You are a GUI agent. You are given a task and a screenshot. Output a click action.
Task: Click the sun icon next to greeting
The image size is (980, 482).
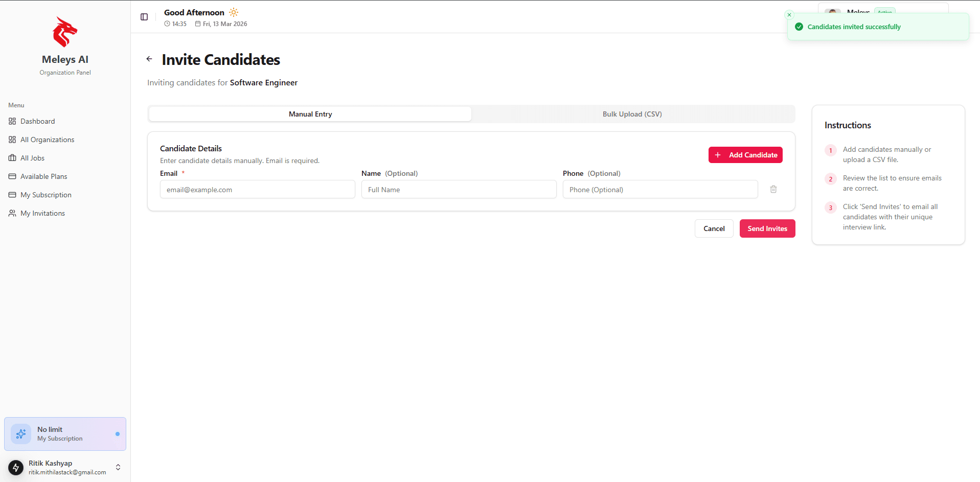point(234,12)
